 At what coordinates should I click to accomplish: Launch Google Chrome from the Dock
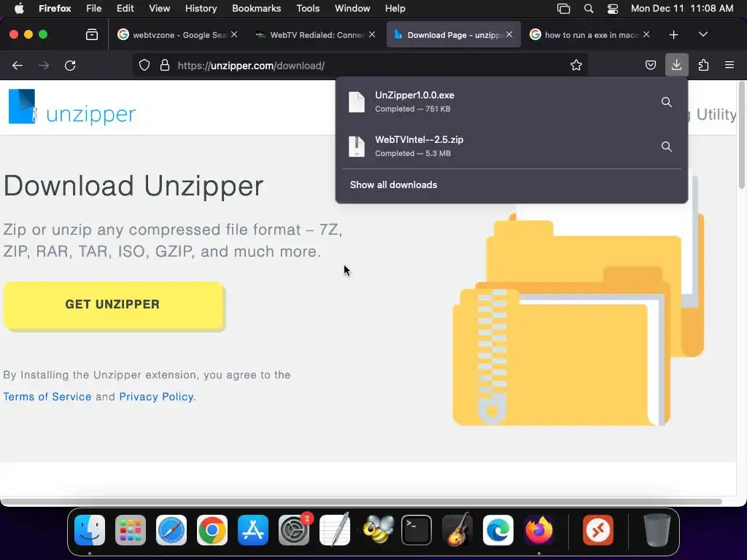[x=212, y=530]
